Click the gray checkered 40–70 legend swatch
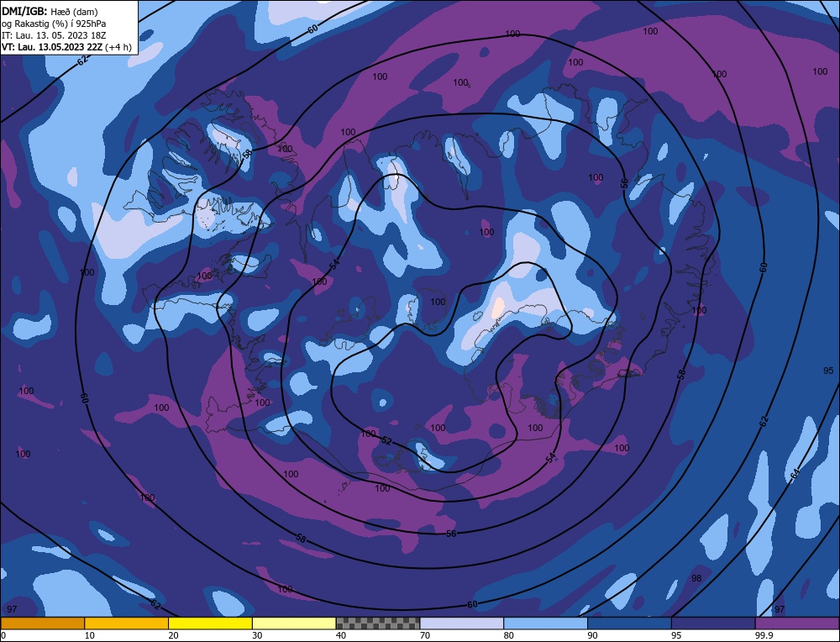840x642 pixels. coord(378,624)
